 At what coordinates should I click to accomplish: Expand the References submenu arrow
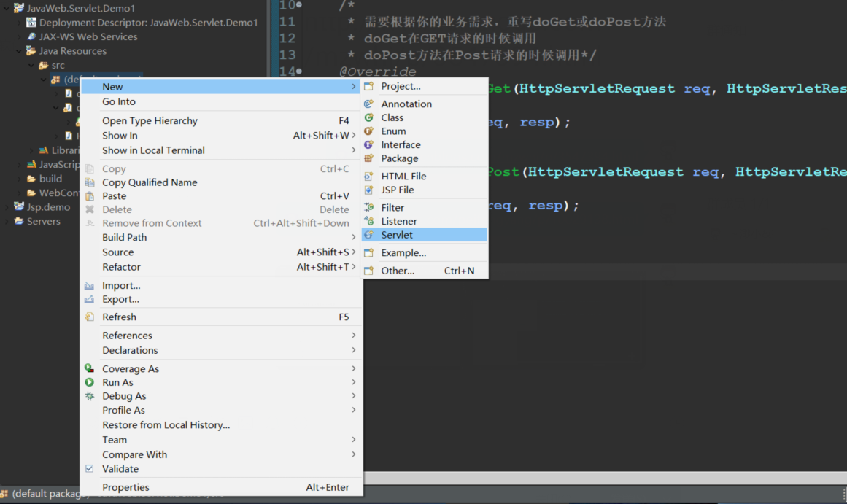pyautogui.click(x=354, y=336)
